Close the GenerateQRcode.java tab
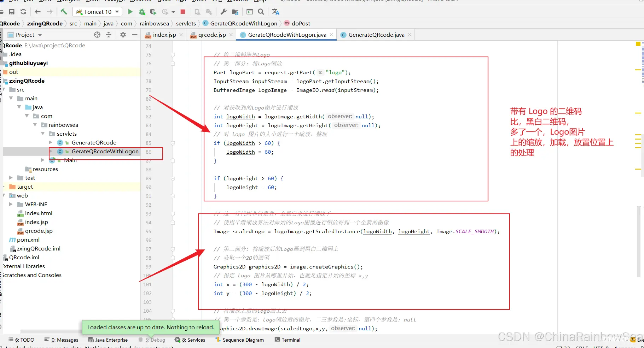 point(410,35)
